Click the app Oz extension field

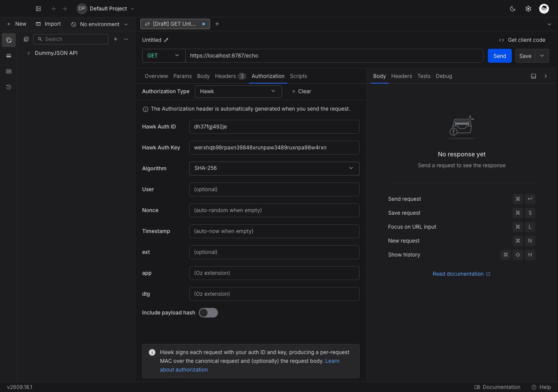point(274,273)
